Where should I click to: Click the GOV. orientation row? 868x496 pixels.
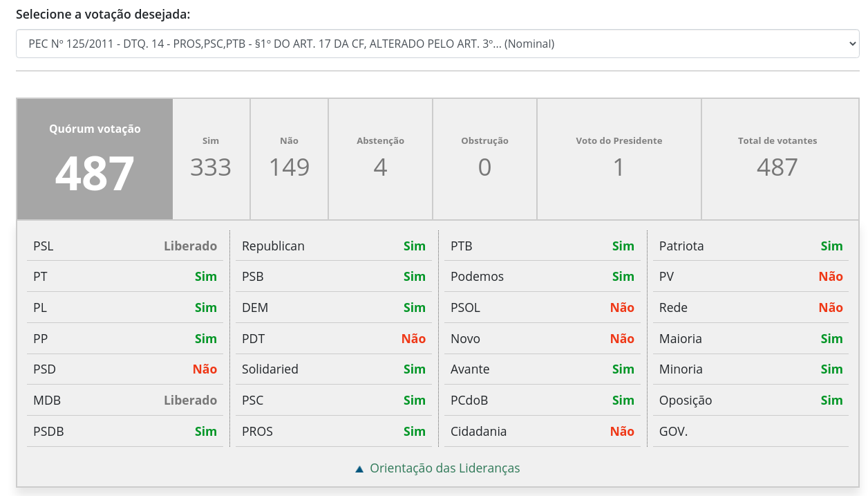[x=751, y=432]
